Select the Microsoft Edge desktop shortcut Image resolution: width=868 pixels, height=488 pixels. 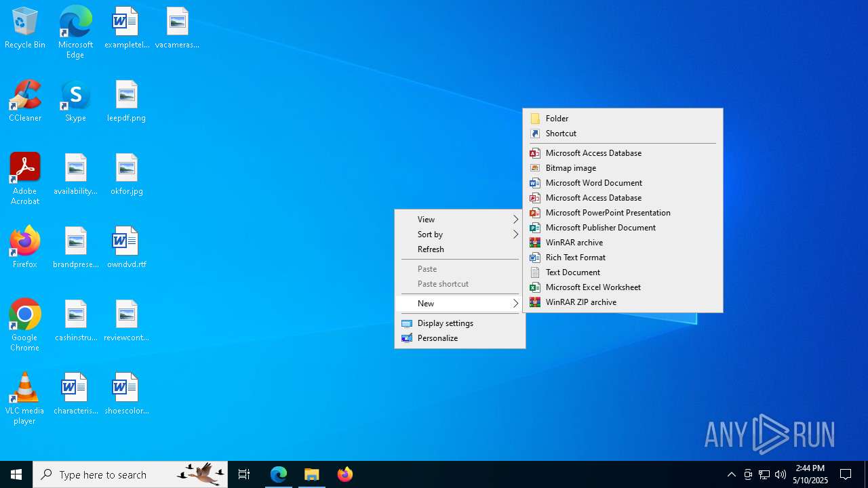[75, 33]
